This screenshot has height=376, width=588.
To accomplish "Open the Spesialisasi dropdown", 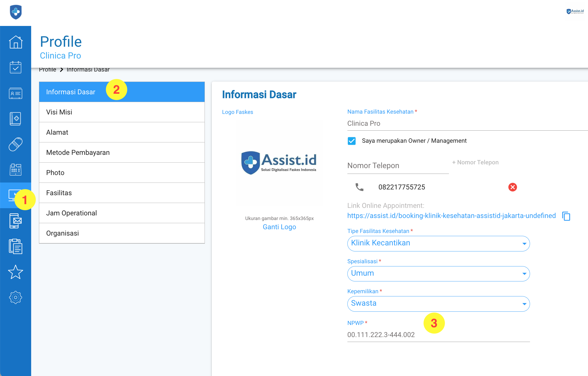I will click(438, 274).
